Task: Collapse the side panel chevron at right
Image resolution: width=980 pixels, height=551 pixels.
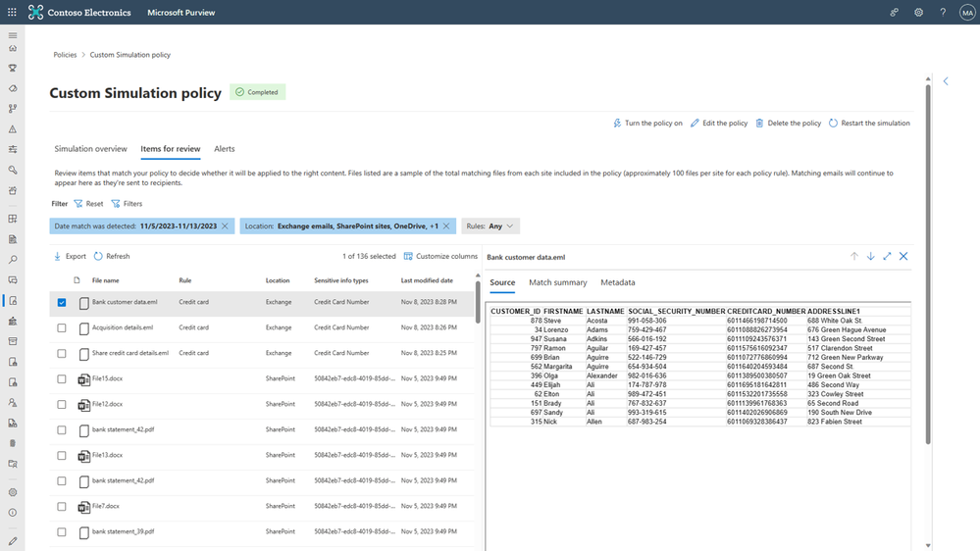Action: (x=946, y=81)
